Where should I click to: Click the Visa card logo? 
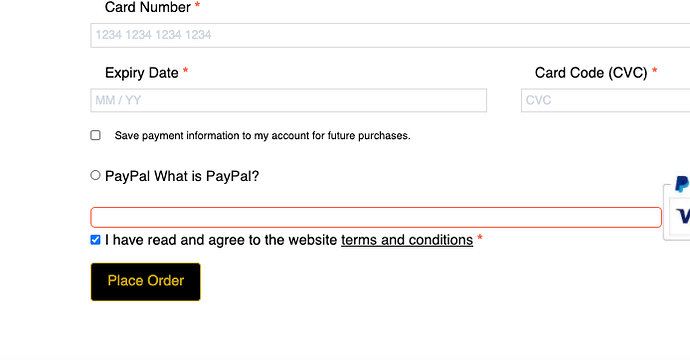pos(683,216)
